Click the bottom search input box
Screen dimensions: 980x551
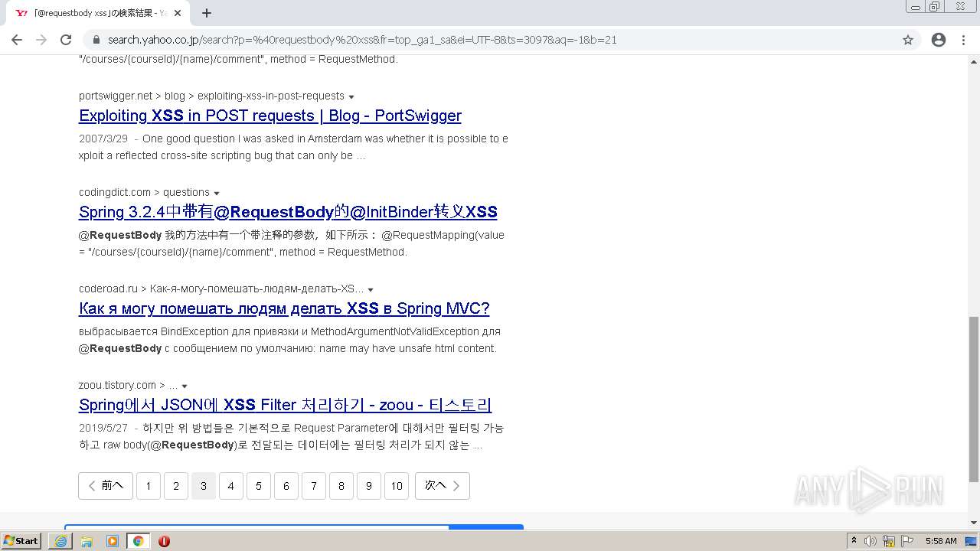pos(256,527)
